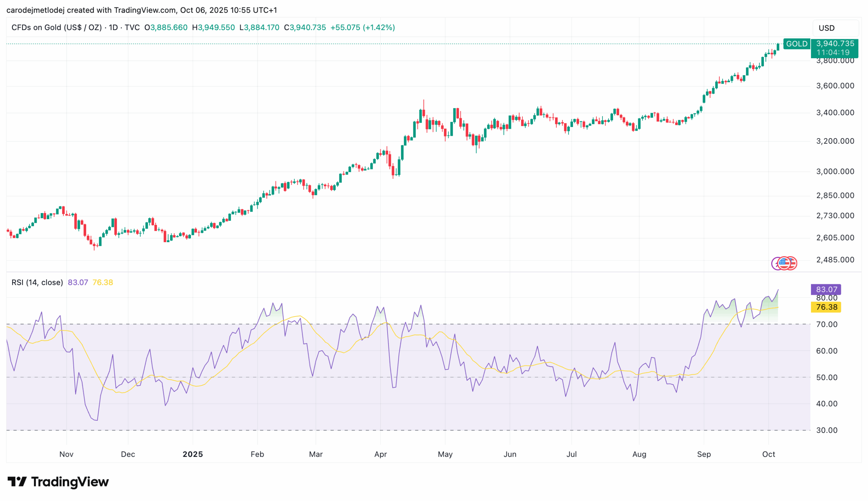Screen dimensions: 868x501
Task: Click the Feb label on time axis
Action: [x=257, y=454]
